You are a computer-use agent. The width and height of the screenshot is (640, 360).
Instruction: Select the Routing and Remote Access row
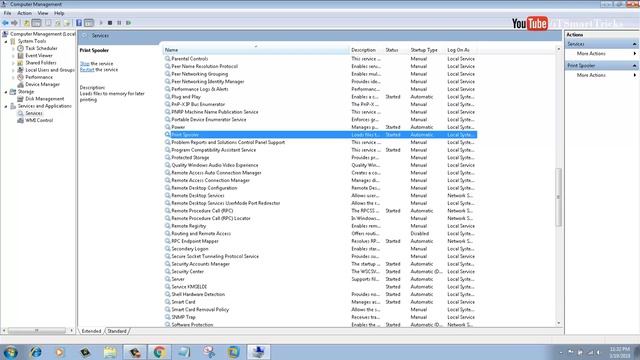320,234
